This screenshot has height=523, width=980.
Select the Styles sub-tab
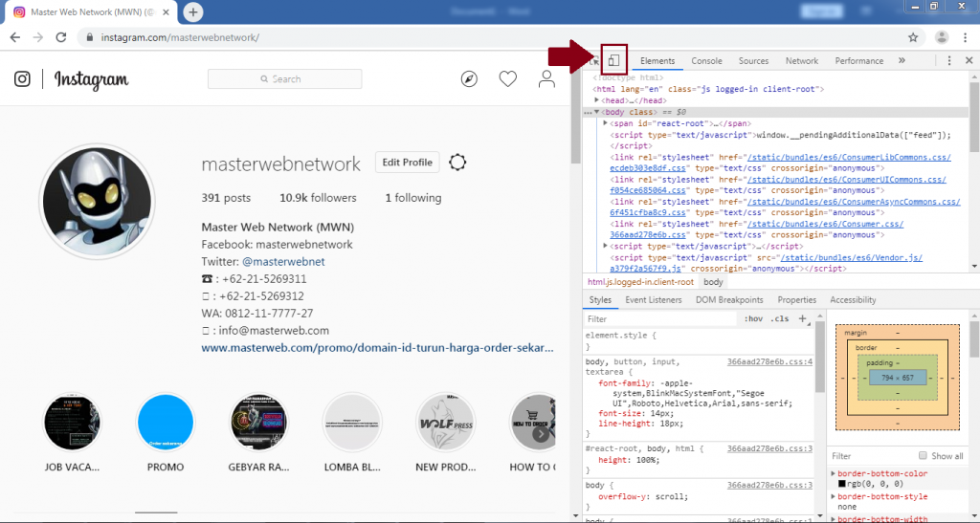coord(600,300)
